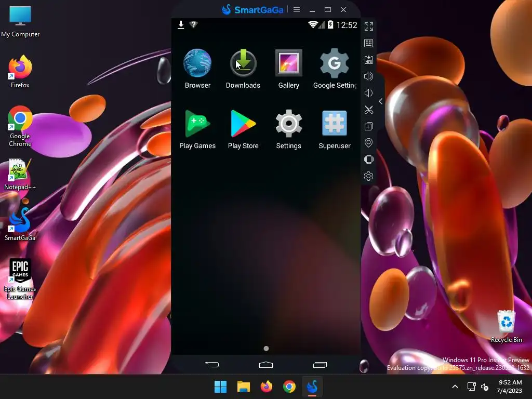
Task: Open the Windows Start menu
Action: 220,387
